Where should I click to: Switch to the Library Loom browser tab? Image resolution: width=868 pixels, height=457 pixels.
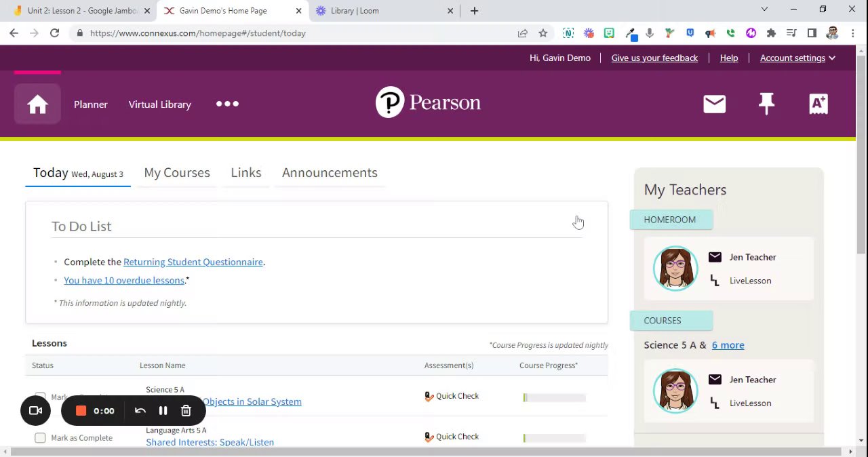pos(384,11)
